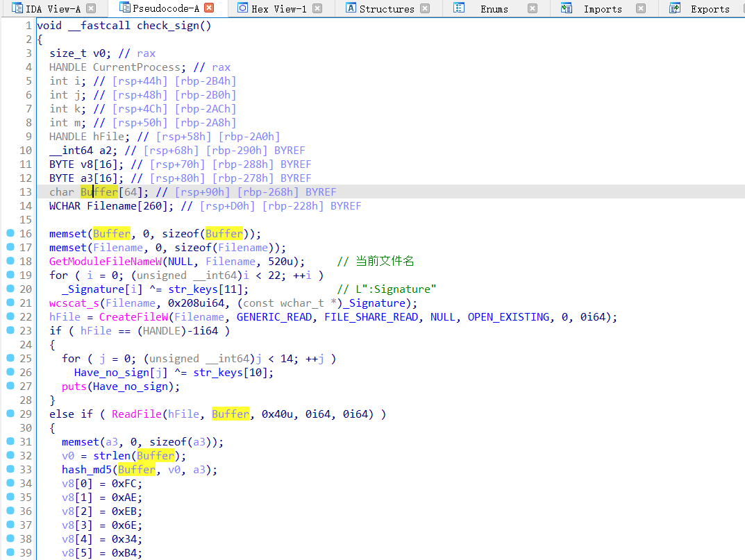Click the Pseudocode-A tab icon
Screen dimensions: 745x560
coord(124,7)
